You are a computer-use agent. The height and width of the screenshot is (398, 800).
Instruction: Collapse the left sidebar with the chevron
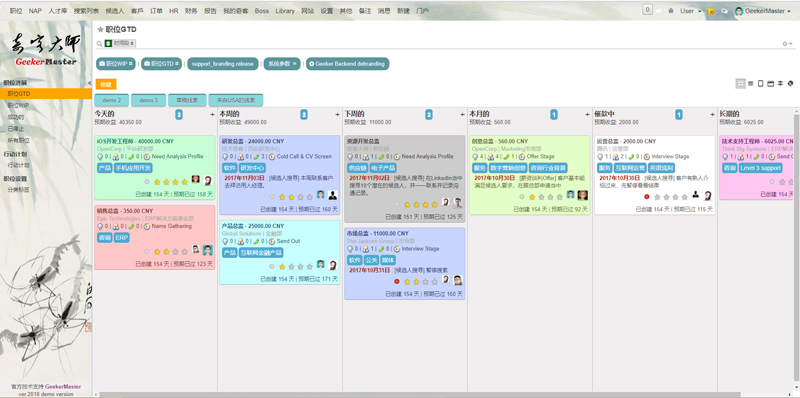coord(89,83)
